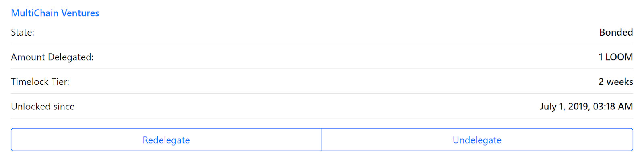The height and width of the screenshot is (157, 644).
Task: Click the word Tier in Timelock Tier
Action: (60, 82)
